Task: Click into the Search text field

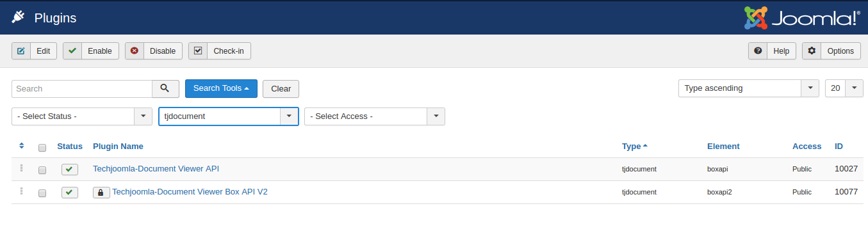Action: click(x=82, y=89)
